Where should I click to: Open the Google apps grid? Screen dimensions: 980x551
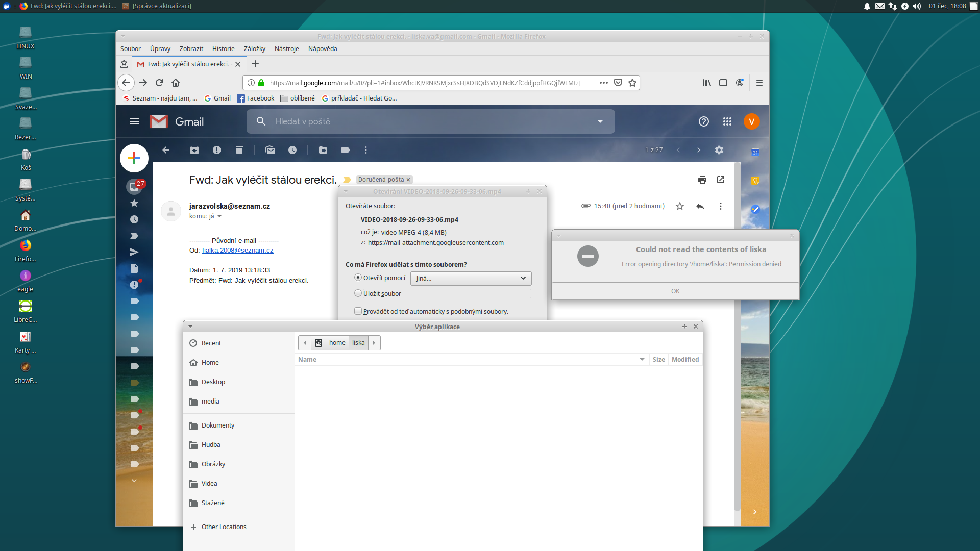tap(727, 121)
